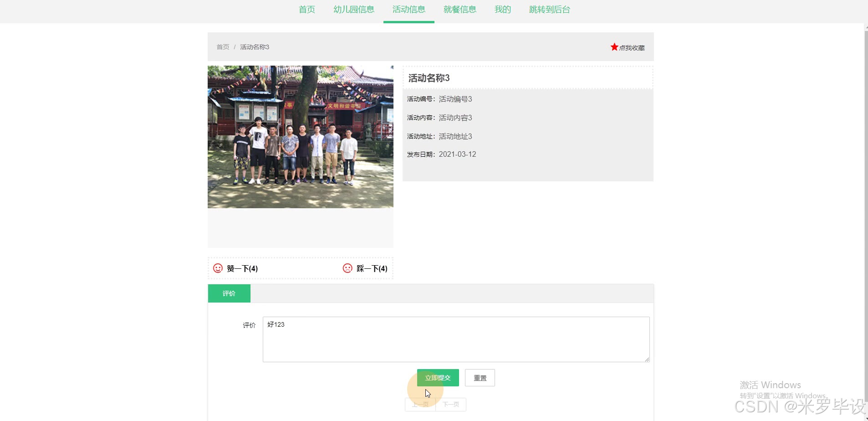This screenshot has width=868, height=421.
Task: Click the 赞一下(4) like text
Action: [x=242, y=268]
